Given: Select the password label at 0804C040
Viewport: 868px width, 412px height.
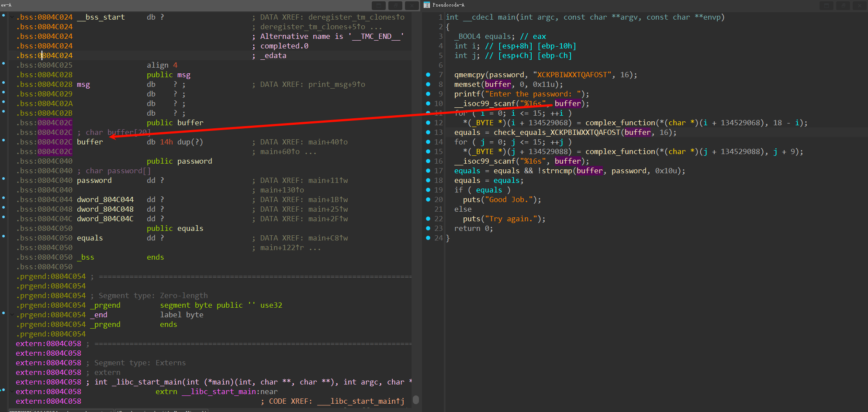Looking at the screenshot, I should 94,180.
